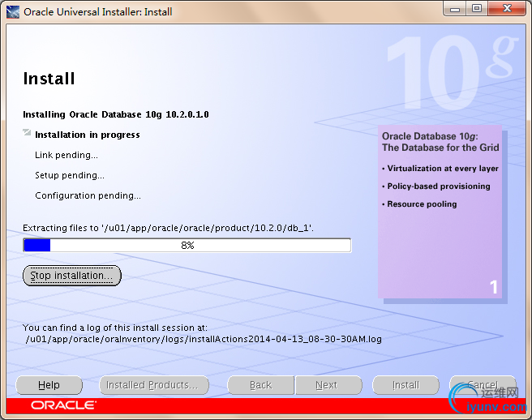Click the 'Install' page heading
This screenshot has height=420, width=532.
tap(49, 79)
